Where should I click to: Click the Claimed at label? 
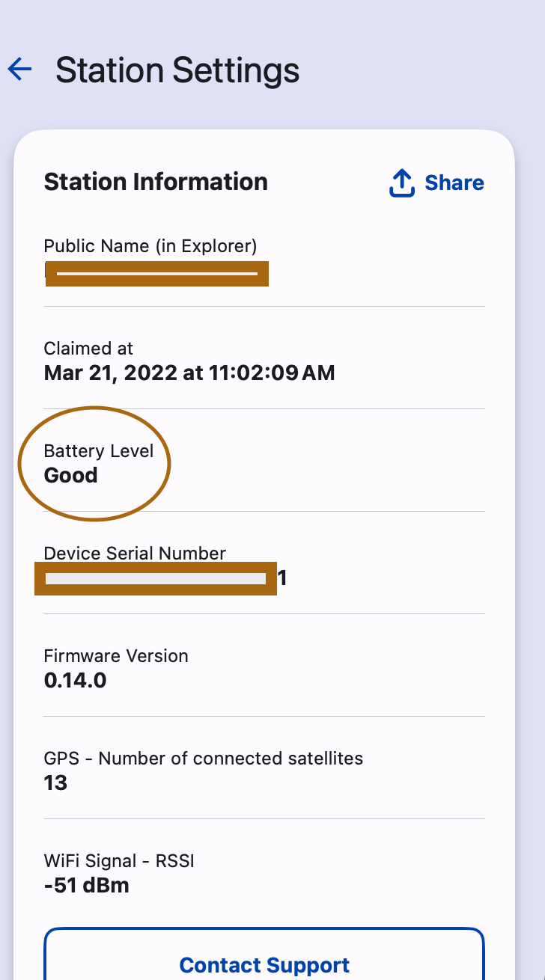[x=88, y=348]
